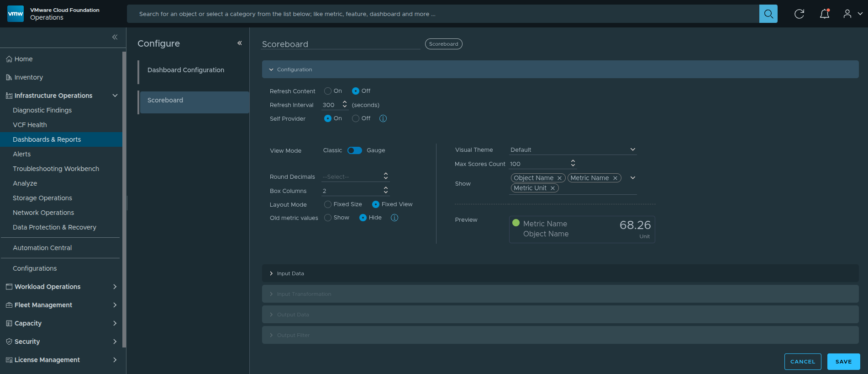Screen dimensions: 868x374
Task: Expand the Output Data section
Action: click(x=560, y=315)
